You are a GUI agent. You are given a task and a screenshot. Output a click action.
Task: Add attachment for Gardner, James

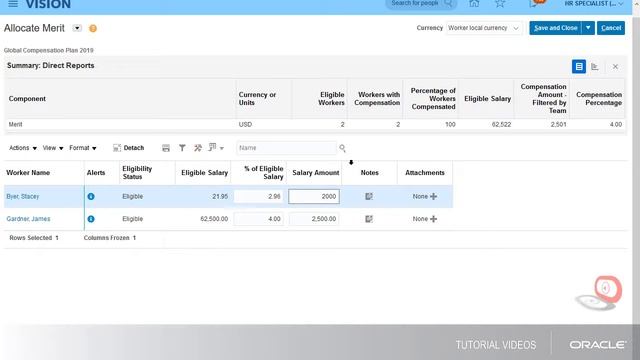point(433,219)
